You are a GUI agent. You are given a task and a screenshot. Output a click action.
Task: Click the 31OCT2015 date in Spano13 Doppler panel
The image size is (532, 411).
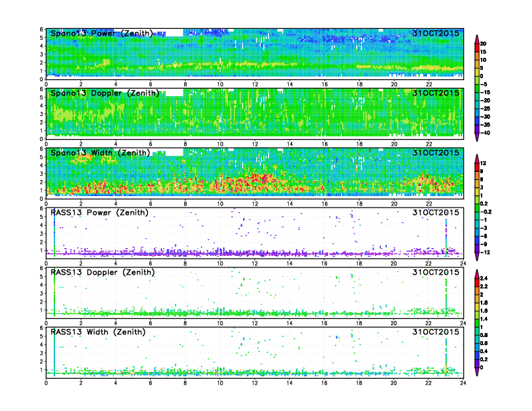click(436, 93)
